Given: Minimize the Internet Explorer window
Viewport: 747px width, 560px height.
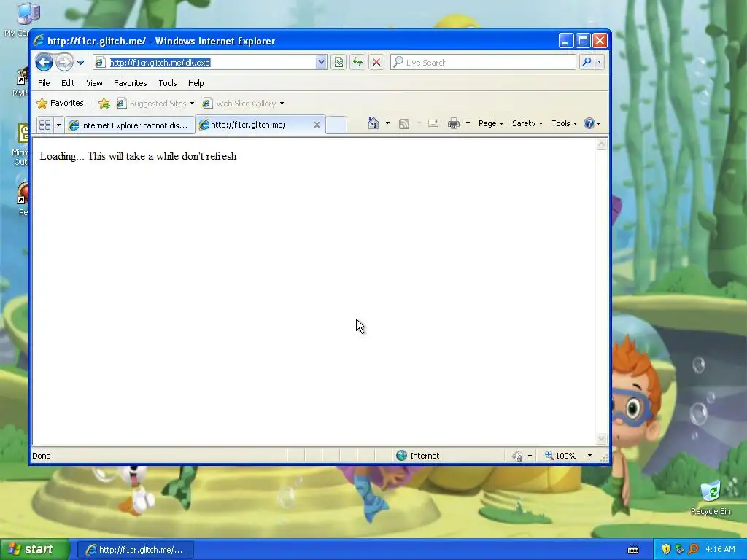Looking at the screenshot, I should (x=565, y=41).
